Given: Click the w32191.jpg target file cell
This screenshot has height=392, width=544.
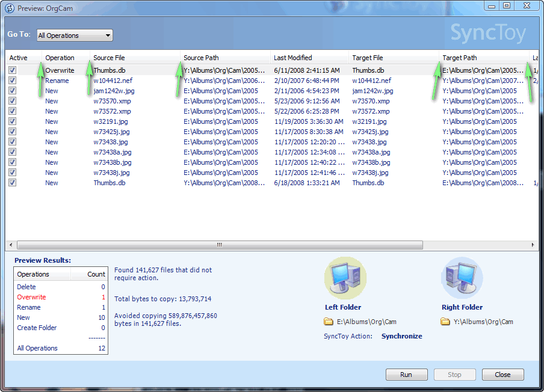Looking at the screenshot, I should [x=369, y=121].
